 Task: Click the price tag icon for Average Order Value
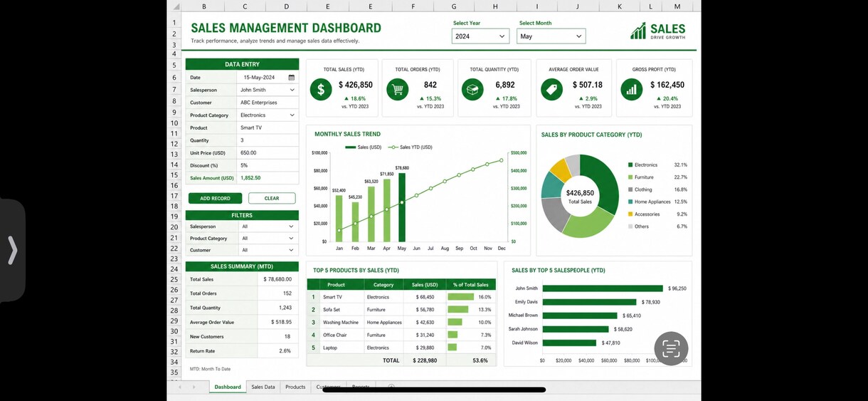(x=551, y=89)
